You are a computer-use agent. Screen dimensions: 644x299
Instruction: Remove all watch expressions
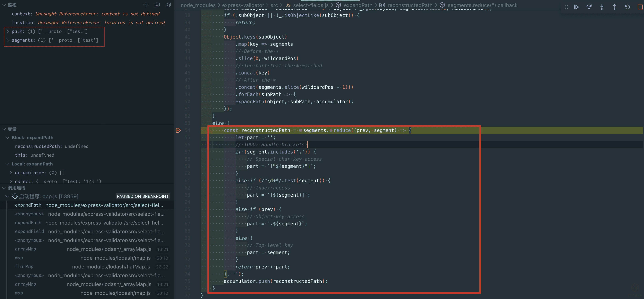pos(168,5)
